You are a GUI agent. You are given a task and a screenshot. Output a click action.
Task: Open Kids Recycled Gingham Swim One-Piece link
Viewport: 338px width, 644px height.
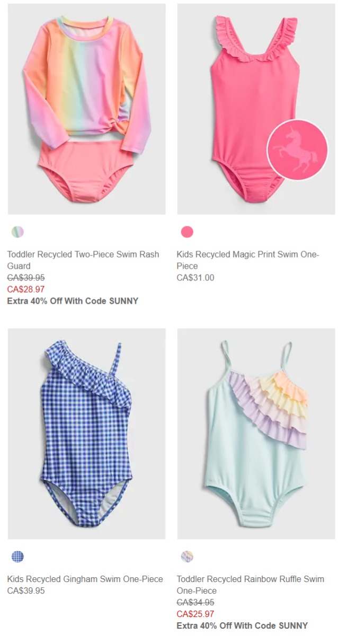click(x=85, y=579)
